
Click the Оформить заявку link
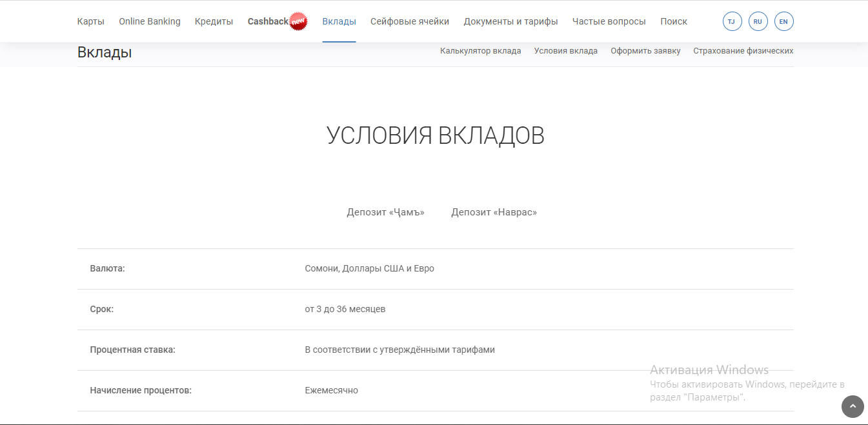(645, 51)
